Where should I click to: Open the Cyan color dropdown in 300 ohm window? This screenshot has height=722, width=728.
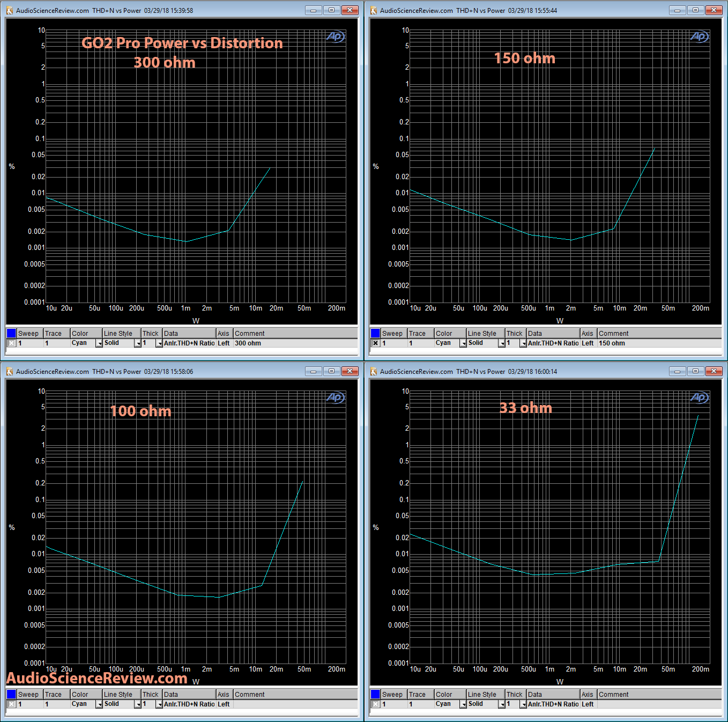tap(99, 343)
